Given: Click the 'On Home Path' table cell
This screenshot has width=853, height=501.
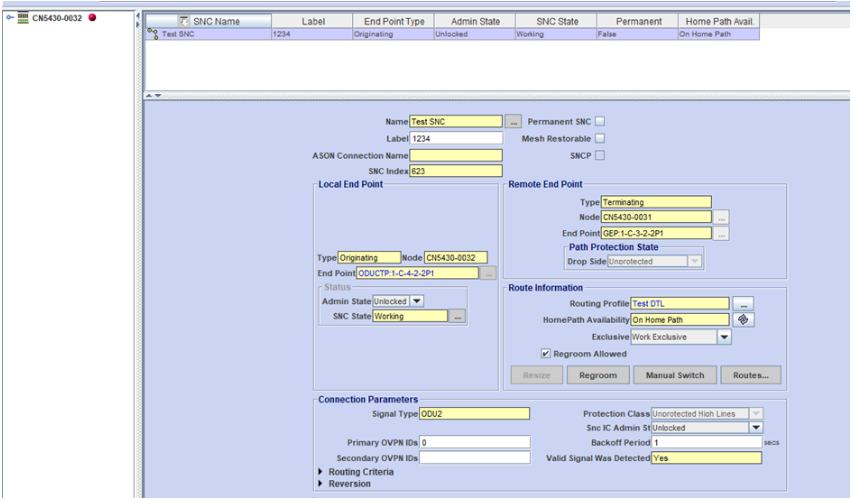Looking at the screenshot, I should click(719, 34).
